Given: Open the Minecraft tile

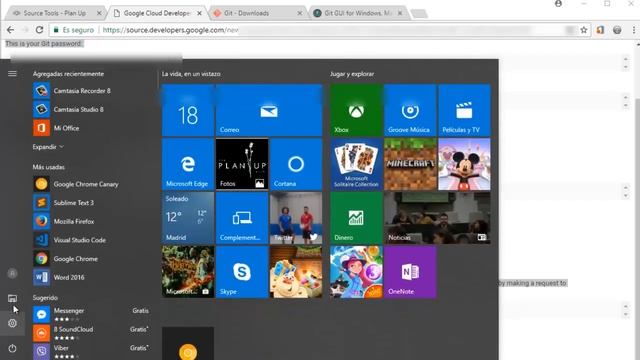Looking at the screenshot, I should point(410,164).
